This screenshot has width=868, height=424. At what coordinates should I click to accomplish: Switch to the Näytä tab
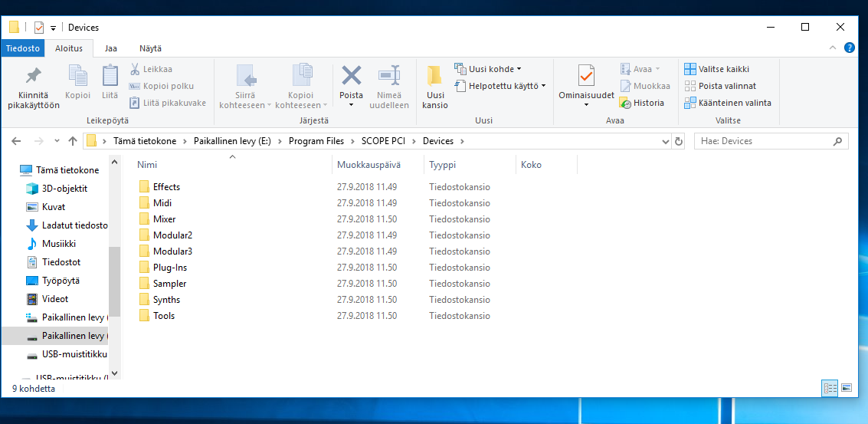[x=150, y=48]
